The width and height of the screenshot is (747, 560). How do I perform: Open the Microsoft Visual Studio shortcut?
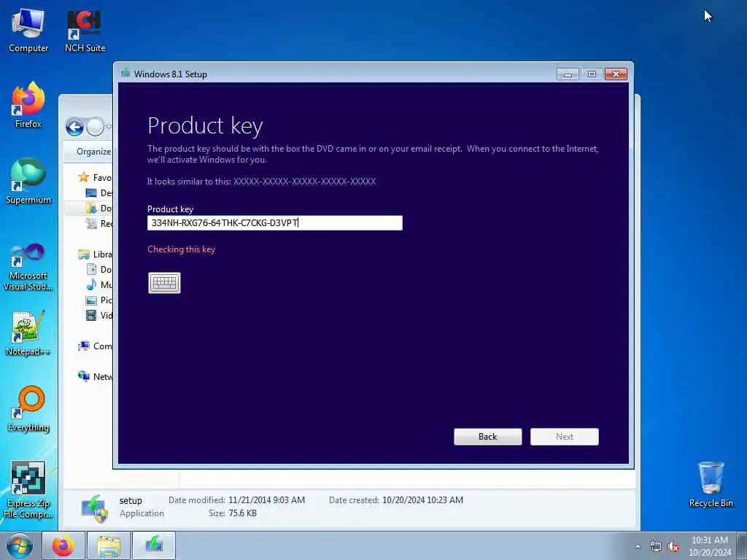[28, 267]
